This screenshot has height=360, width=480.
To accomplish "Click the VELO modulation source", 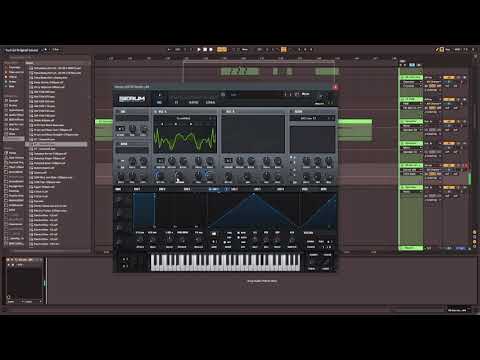I will click(x=305, y=189).
